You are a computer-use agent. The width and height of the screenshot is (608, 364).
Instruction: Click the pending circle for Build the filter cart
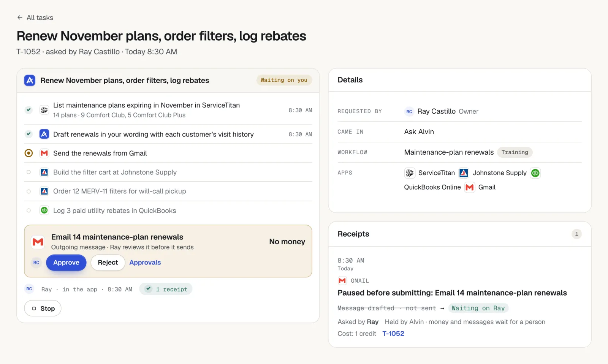point(28,172)
